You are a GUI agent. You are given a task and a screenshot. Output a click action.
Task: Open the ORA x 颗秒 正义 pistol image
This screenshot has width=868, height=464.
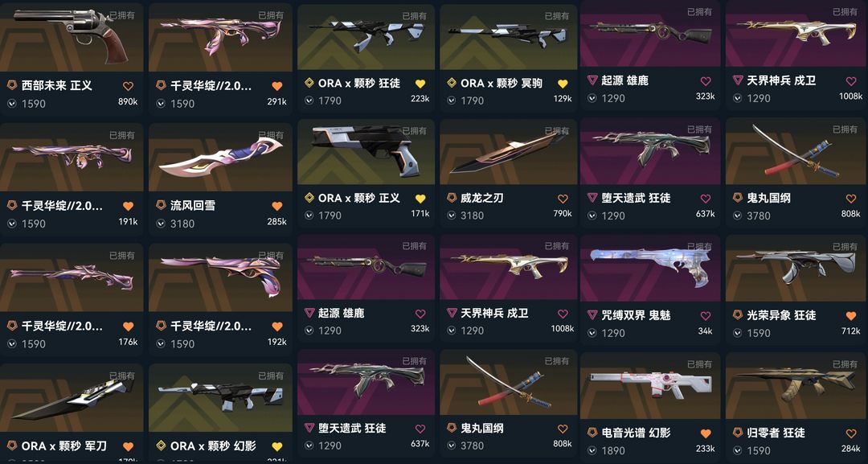point(366,152)
